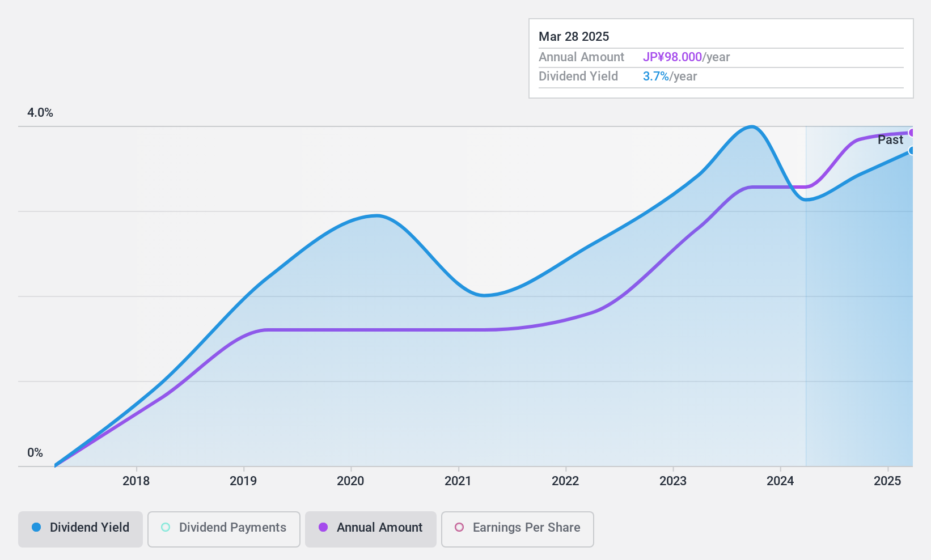
Task: Click the 0% y-axis label
Action: [x=35, y=453]
